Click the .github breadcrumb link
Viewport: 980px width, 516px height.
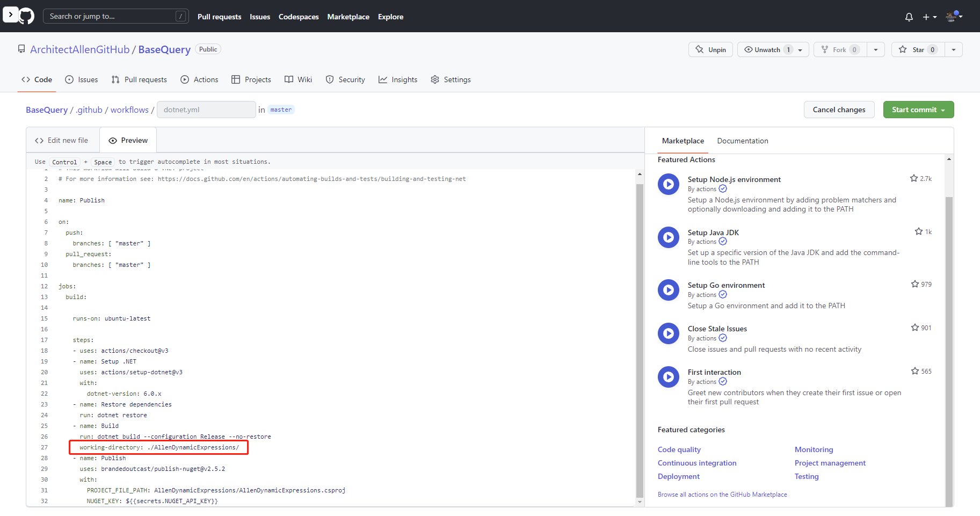point(89,110)
